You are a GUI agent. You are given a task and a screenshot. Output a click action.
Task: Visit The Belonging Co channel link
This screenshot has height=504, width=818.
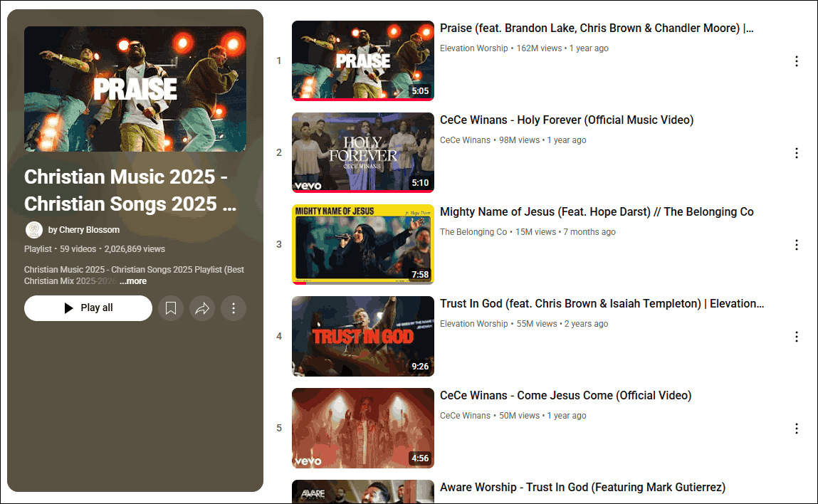(x=473, y=232)
